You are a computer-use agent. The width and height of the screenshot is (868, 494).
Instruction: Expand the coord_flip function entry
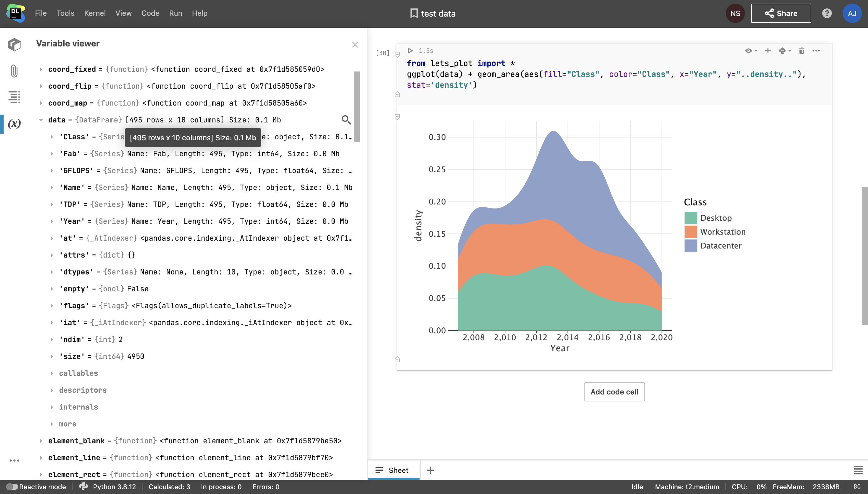tap(41, 86)
